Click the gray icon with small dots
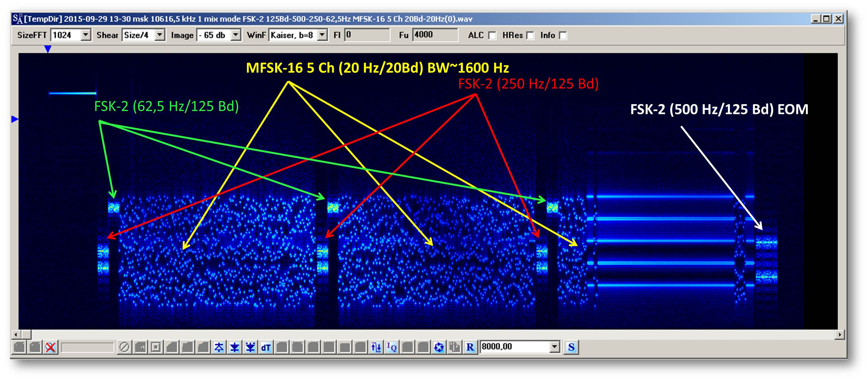This screenshot has width=868, height=380. click(x=140, y=347)
